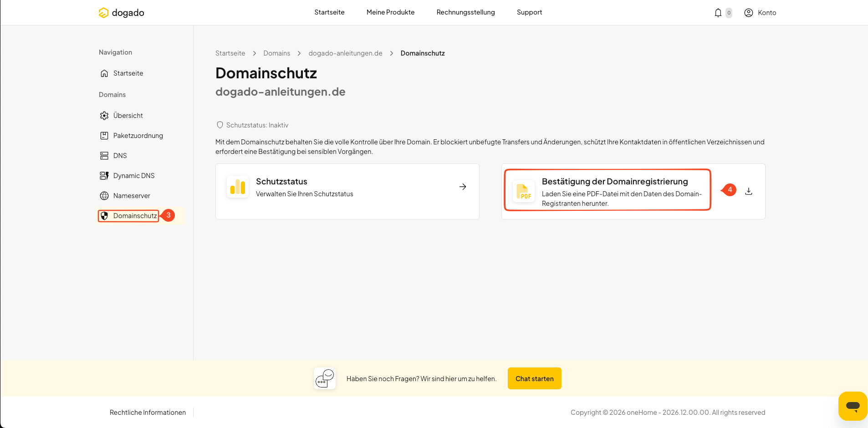Go to Startseite breadcrumb
This screenshot has height=428, width=868.
[x=230, y=53]
